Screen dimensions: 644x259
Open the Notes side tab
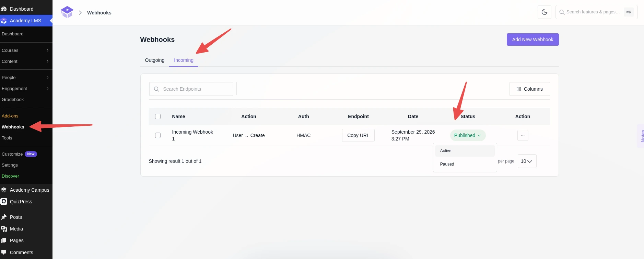641,136
